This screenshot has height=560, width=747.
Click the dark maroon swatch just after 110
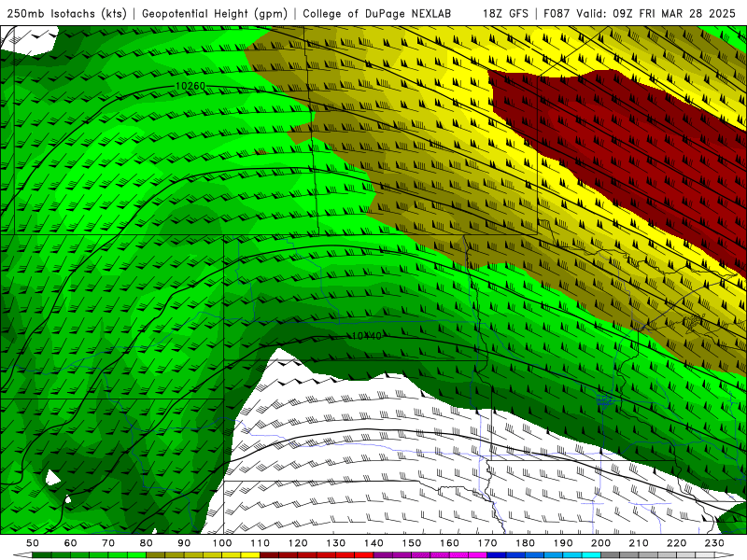269,555
